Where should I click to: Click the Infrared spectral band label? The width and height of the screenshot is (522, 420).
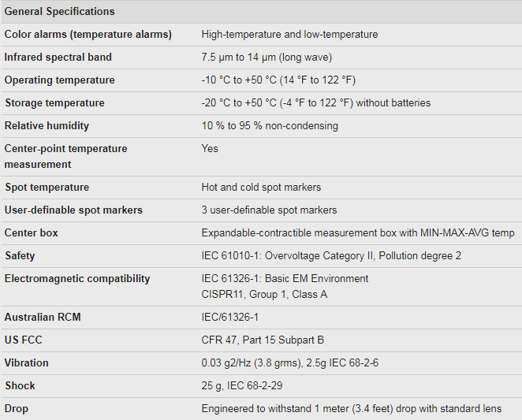58,58
